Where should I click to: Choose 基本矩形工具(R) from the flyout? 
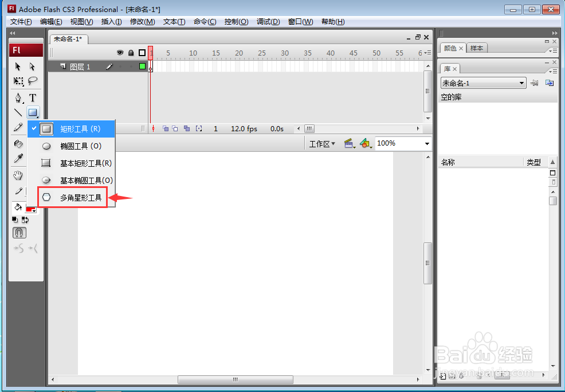[x=72, y=163]
